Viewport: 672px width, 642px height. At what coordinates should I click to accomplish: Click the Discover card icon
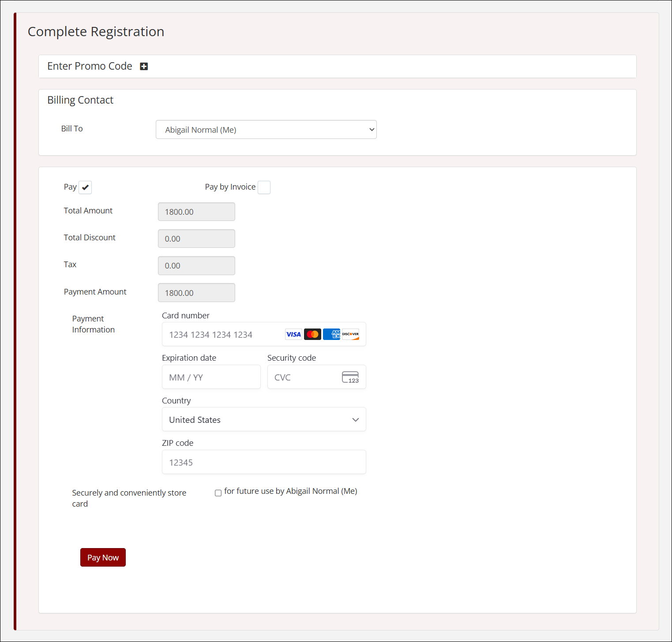350,334
